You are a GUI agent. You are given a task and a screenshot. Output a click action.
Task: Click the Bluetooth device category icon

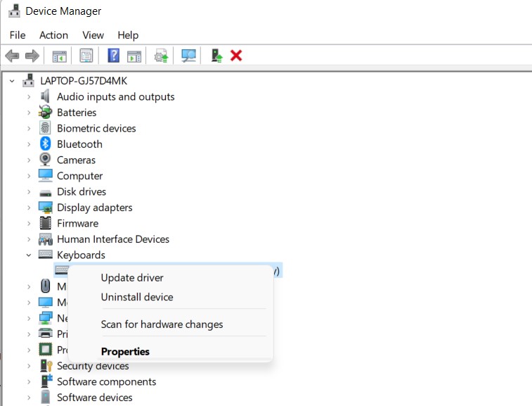point(46,144)
